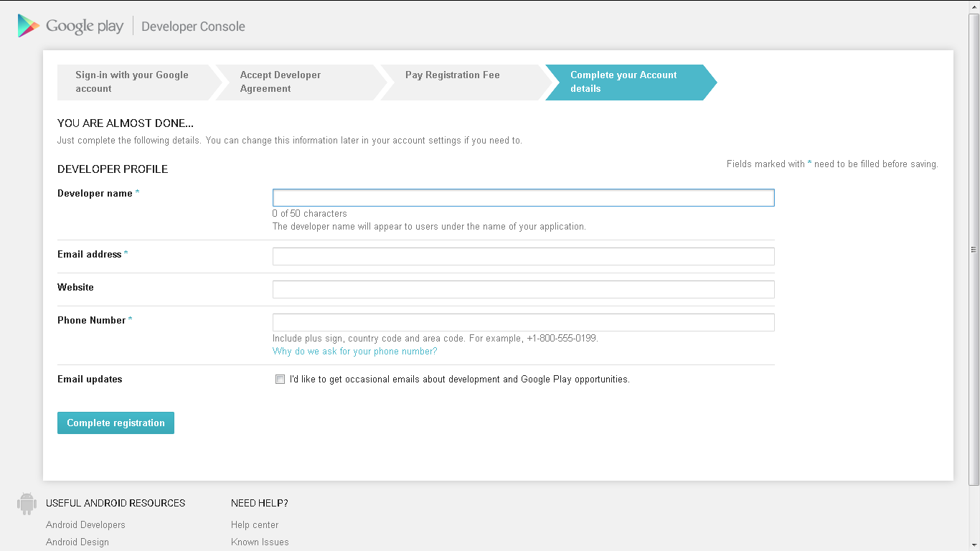Click the Complete registration button
The image size is (980, 551).
click(116, 423)
